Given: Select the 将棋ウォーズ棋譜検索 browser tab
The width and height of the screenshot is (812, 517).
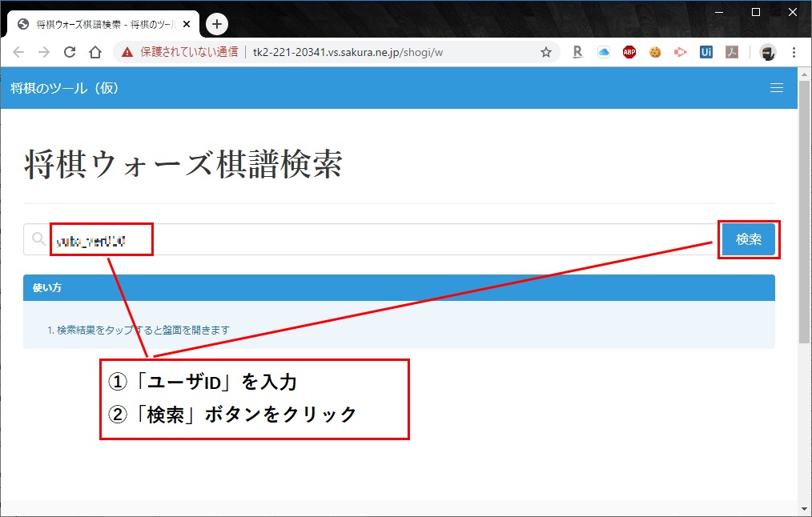Looking at the screenshot, I should point(103,24).
